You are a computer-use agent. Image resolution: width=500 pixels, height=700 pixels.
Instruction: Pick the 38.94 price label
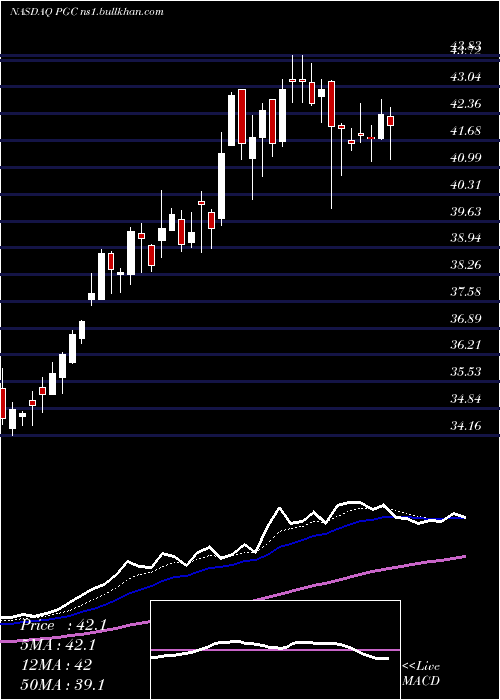[x=466, y=238]
